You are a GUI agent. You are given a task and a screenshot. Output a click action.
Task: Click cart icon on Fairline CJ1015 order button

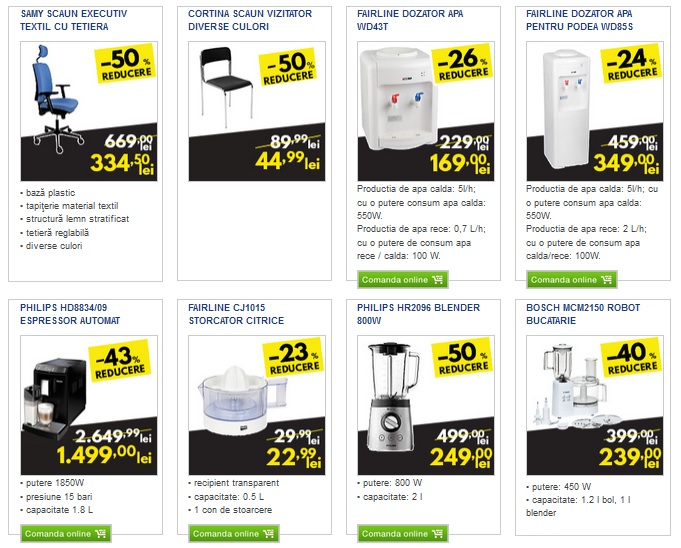(x=269, y=534)
